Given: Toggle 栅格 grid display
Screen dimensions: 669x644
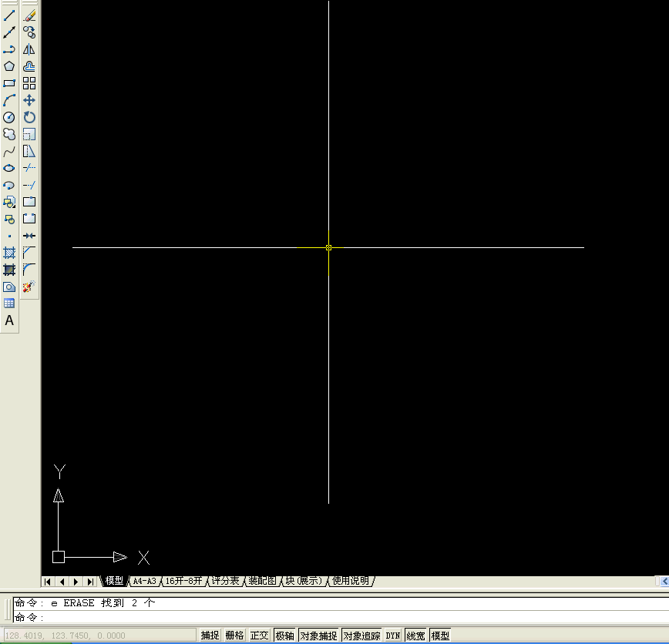Looking at the screenshot, I should click(x=234, y=636).
